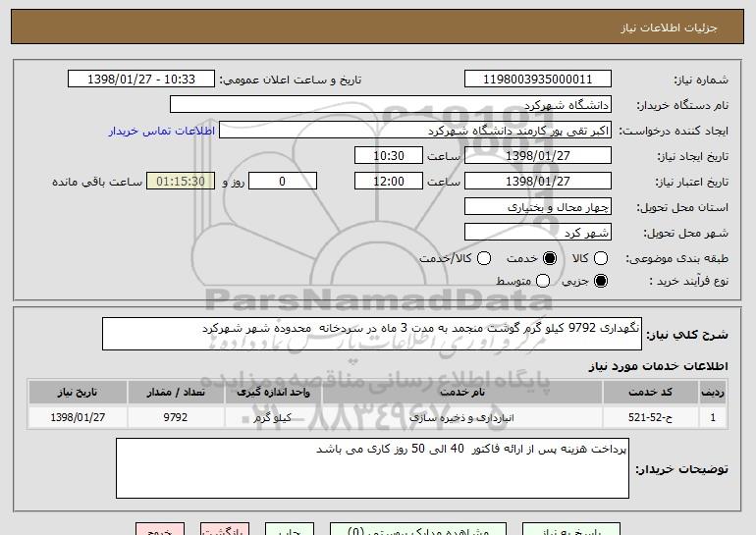The image size is (756, 535).
Task: Click service name cell انبارداری و ذخیره سازی
Action: (x=462, y=417)
